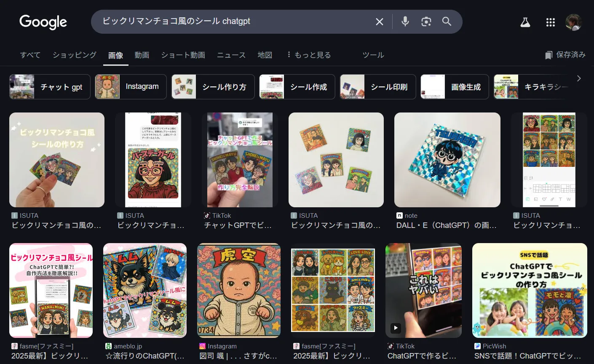The width and height of the screenshot is (594, 364).
Task: Open 保存済み saved items
Action: 565,55
